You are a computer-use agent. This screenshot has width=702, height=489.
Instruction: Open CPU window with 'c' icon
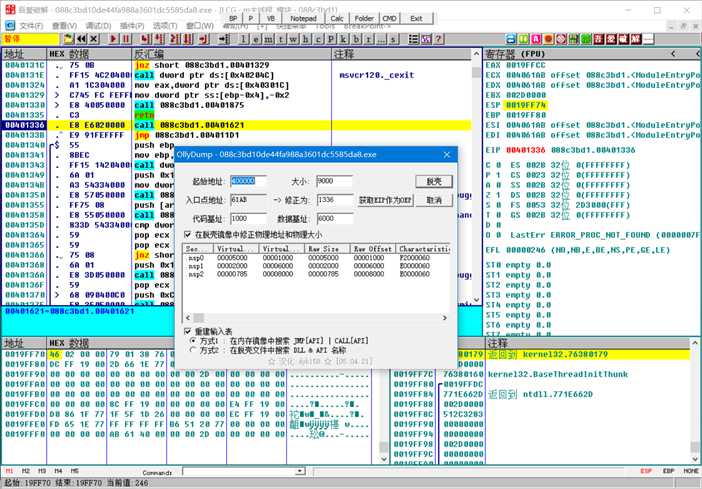(x=318, y=39)
